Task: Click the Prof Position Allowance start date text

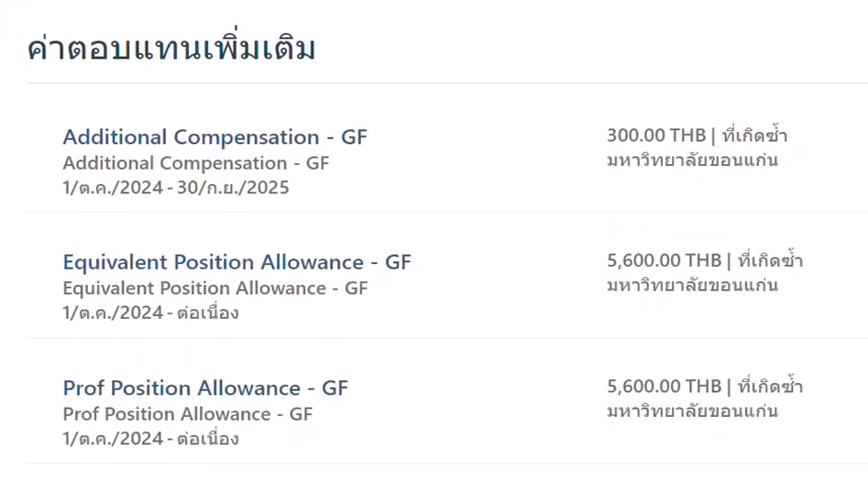Action: (110, 439)
